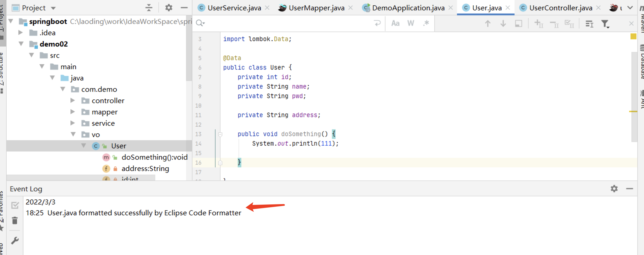Clear all Event Log entries
The image size is (644, 255).
click(15, 220)
